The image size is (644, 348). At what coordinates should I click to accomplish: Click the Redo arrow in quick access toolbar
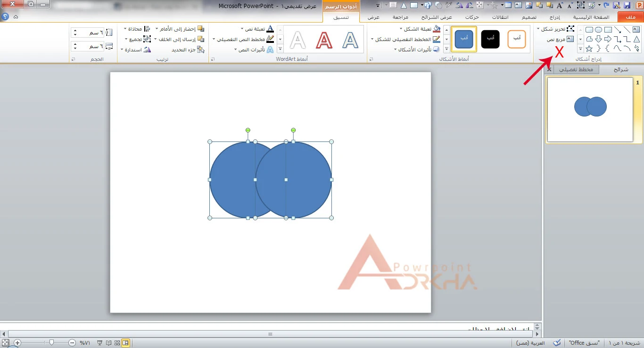(607, 5)
